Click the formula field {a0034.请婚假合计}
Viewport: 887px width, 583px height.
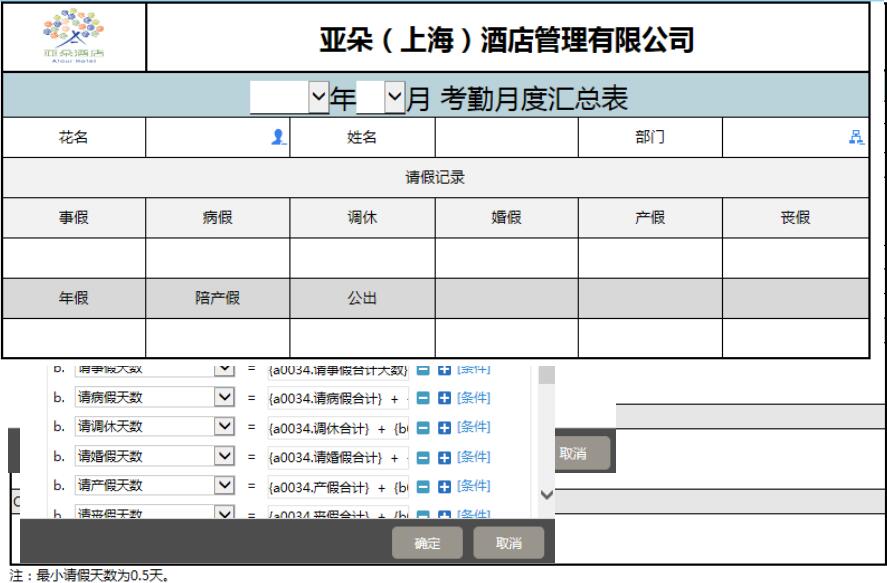click(x=338, y=457)
